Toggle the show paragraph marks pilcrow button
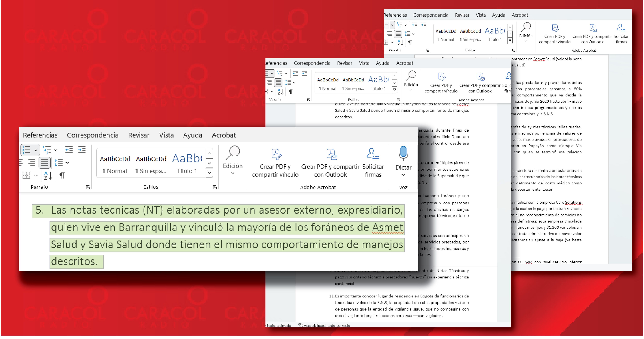This screenshot has width=644, height=339. 62,175
